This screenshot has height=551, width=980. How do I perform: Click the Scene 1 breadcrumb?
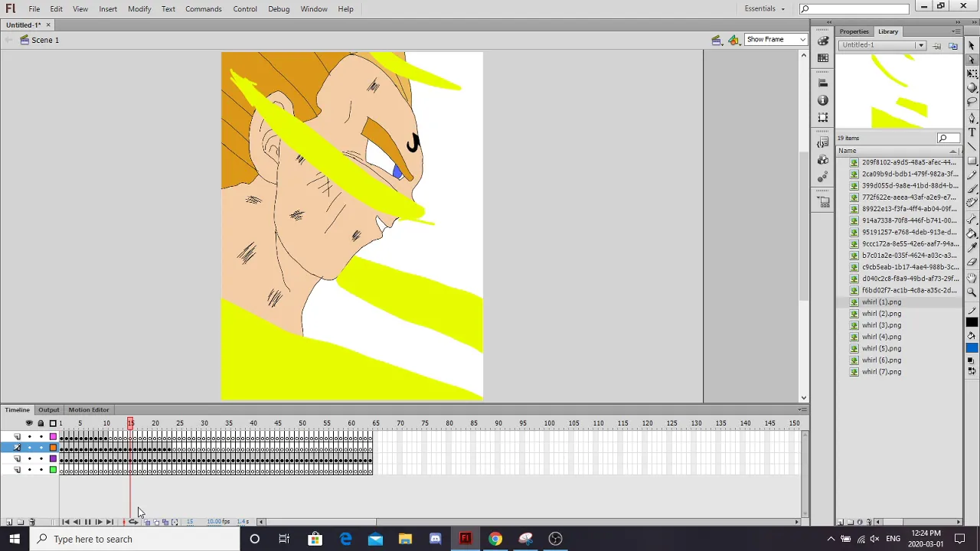(x=44, y=40)
